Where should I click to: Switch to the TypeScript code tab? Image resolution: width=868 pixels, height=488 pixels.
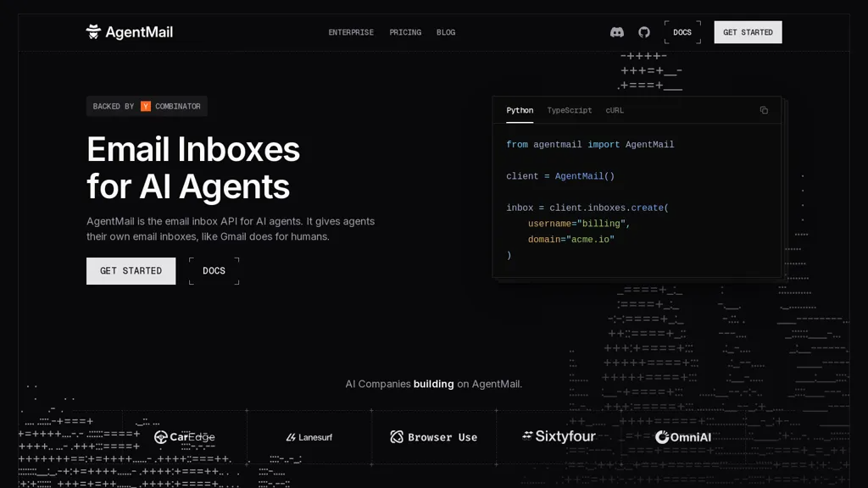(569, 110)
